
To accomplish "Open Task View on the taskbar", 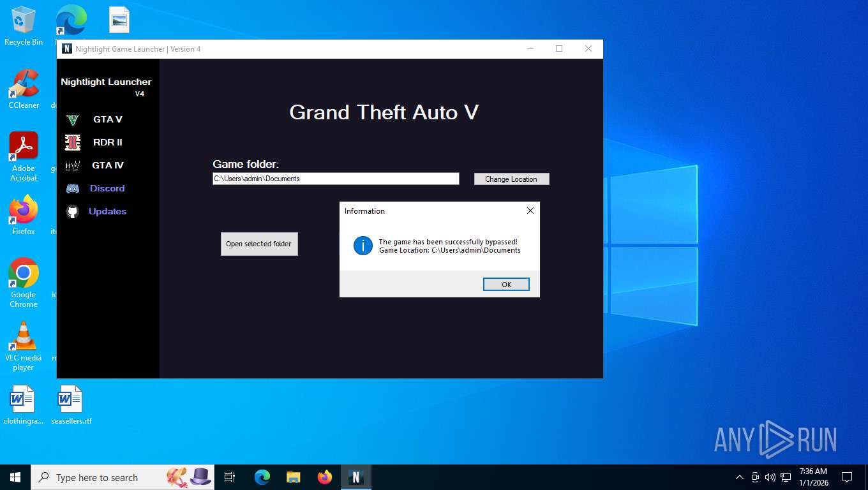I will coord(230,477).
